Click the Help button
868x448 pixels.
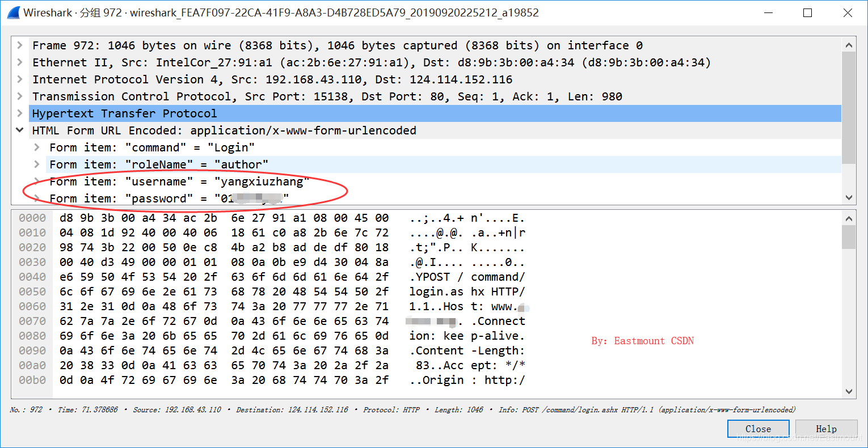(x=826, y=429)
